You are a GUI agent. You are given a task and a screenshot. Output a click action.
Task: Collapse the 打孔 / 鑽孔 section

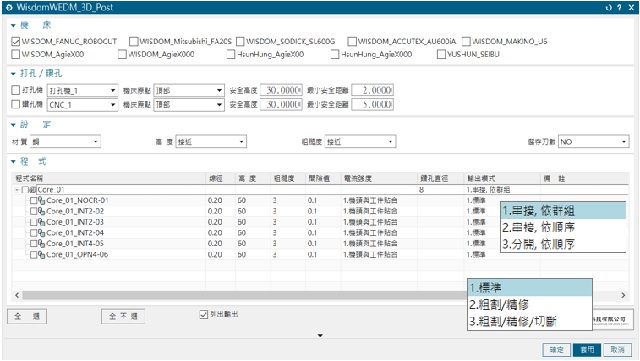(x=13, y=74)
